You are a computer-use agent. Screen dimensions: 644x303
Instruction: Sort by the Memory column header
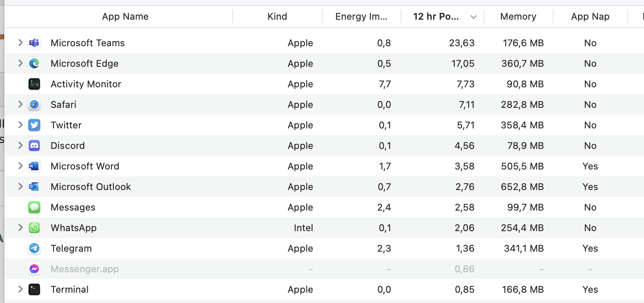[518, 17]
